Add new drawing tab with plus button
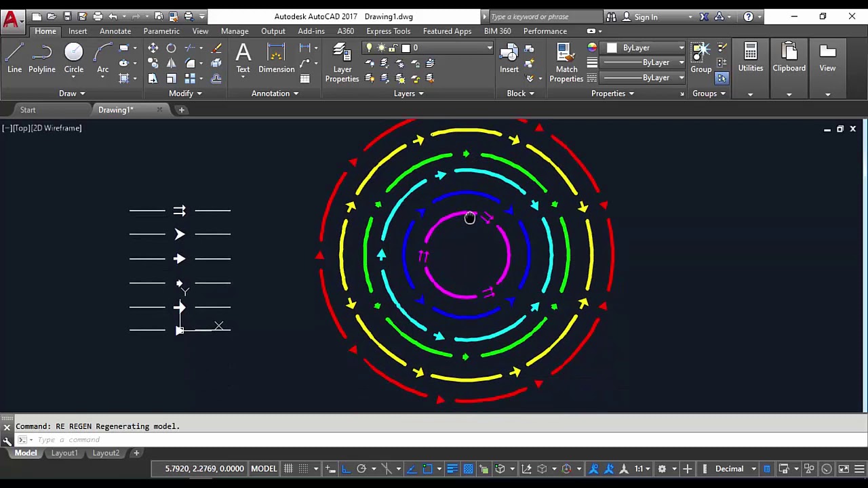Image resolution: width=868 pixels, height=488 pixels. (x=181, y=110)
